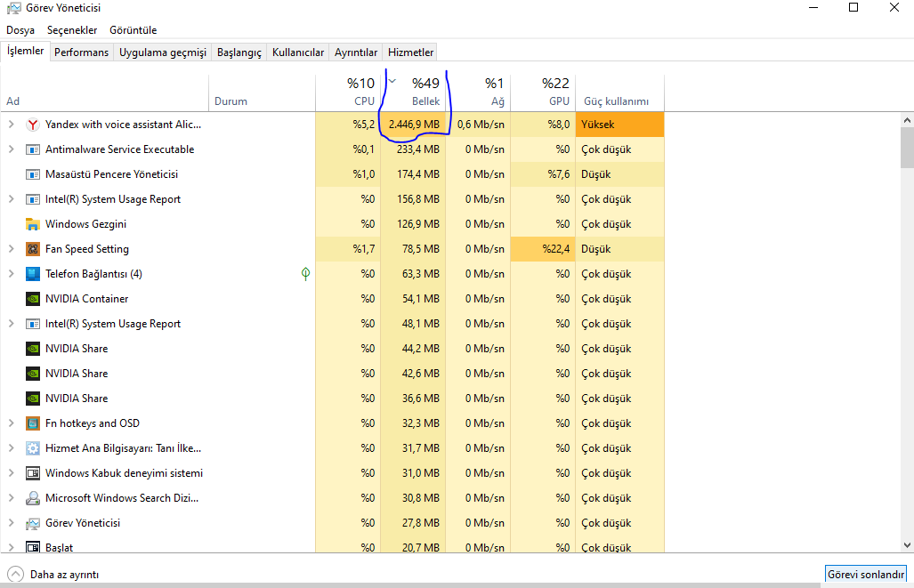Click the NVIDIA Container icon

tap(33, 299)
